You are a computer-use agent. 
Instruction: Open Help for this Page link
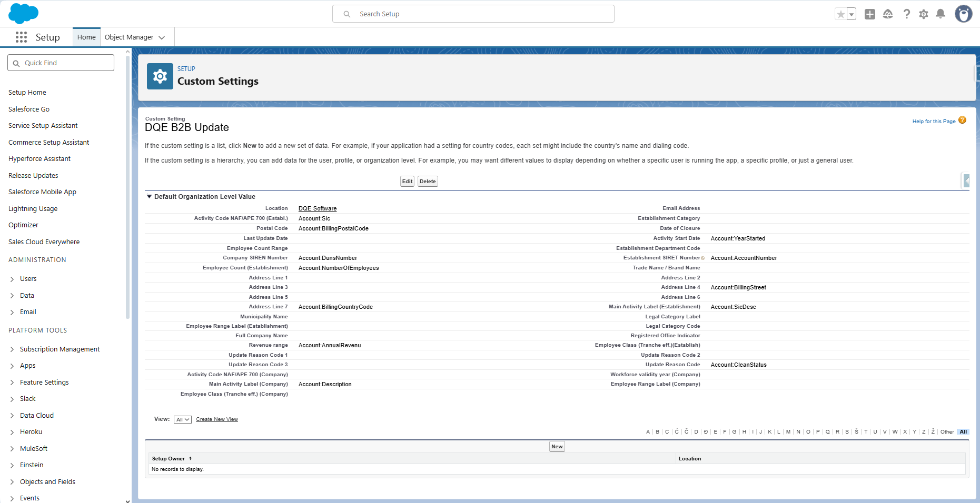934,122
